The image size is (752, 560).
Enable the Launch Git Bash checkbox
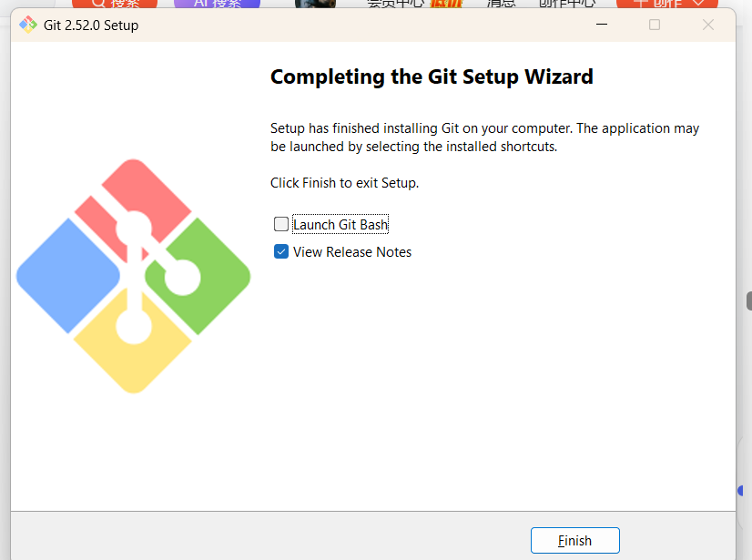tap(281, 224)
